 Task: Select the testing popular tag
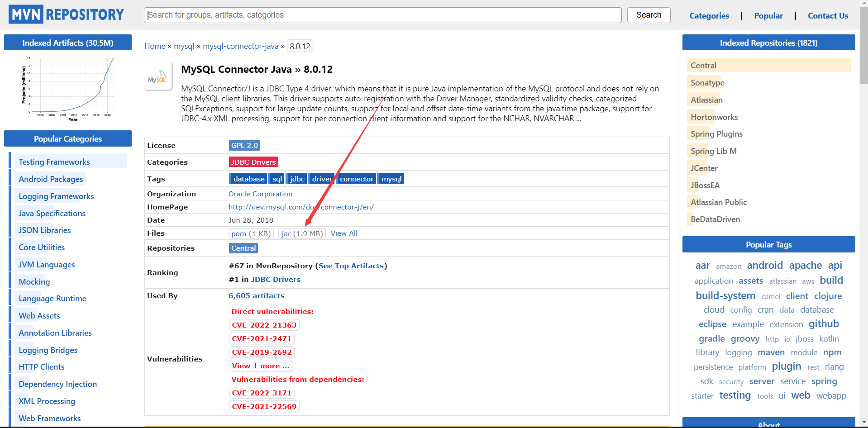735,395
